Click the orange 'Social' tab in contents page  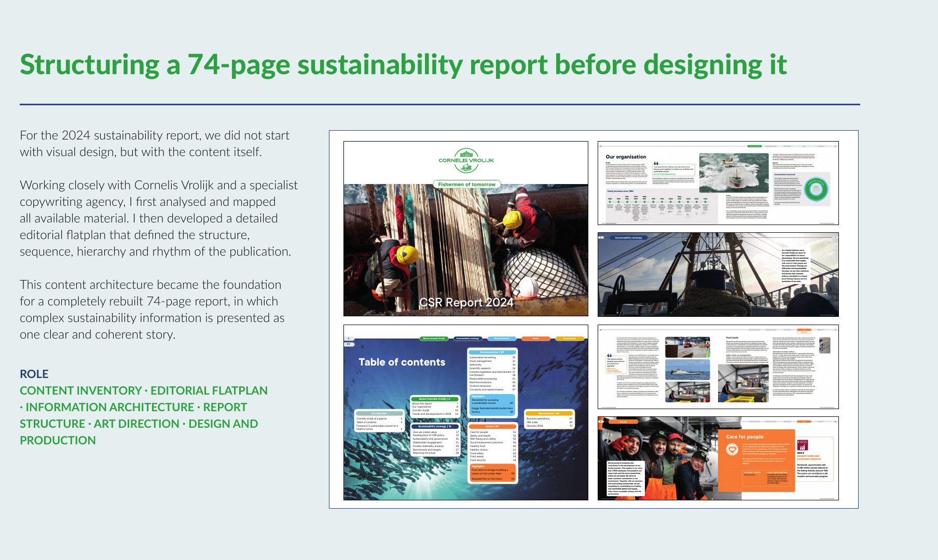(535, 339)
